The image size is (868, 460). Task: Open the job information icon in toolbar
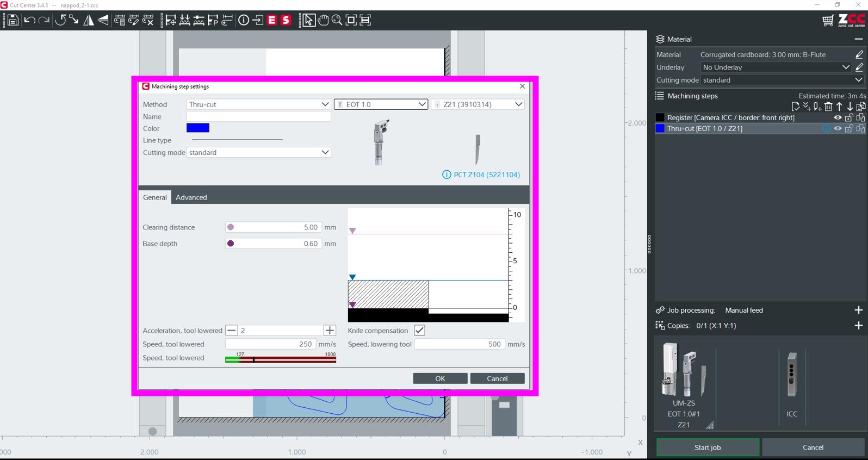(x=244, y=20)
